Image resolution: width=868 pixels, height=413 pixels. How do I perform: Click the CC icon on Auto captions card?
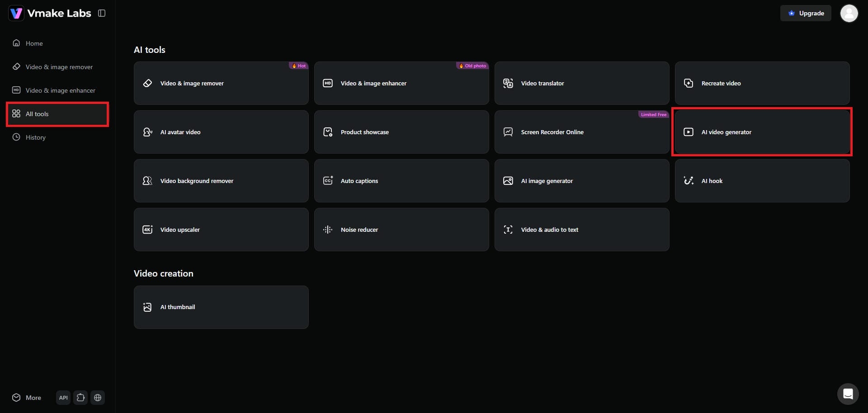pyautogui.click(x=328, y=181)
